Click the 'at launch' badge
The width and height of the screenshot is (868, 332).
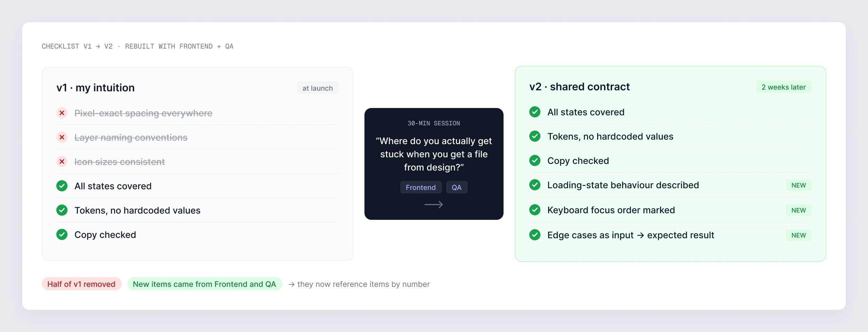pyautogui.click(x=318, y=88)
